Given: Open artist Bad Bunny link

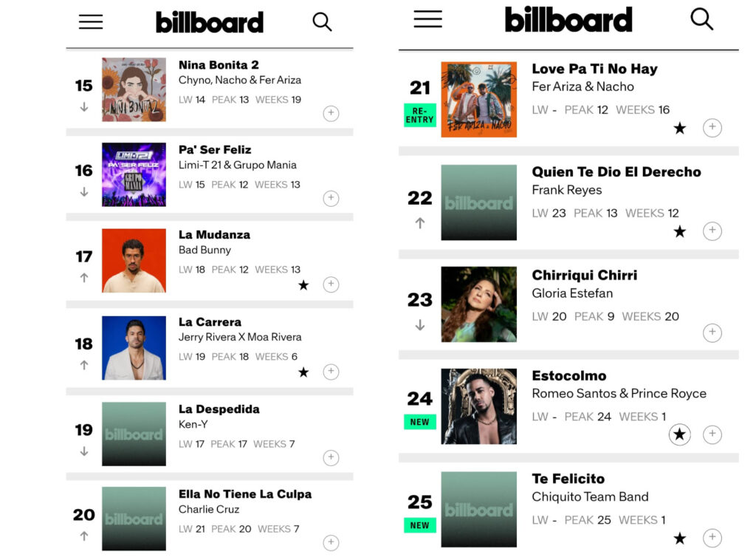Looking at the screenshot, I should [205, 250].
